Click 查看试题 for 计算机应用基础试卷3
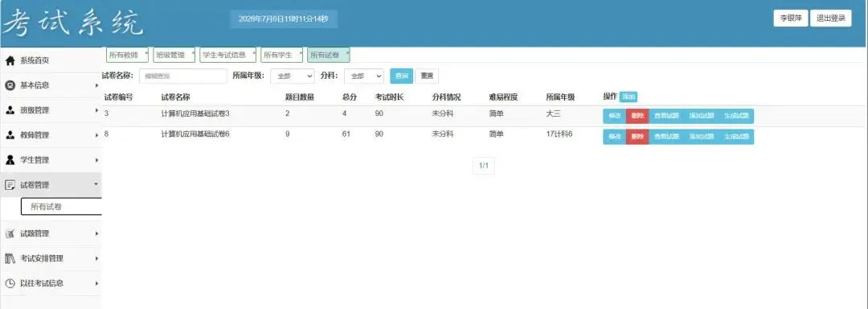868x309 pixels. [666, 117]
